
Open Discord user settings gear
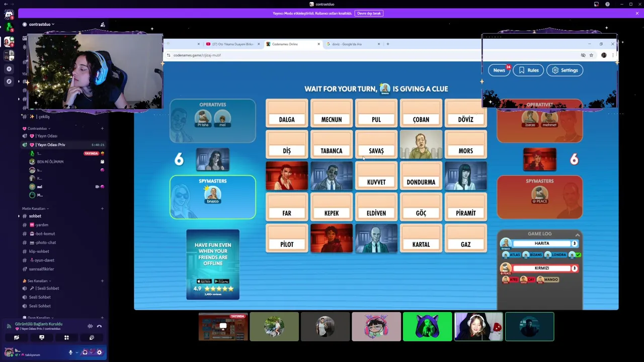click(x=99, y=352)
